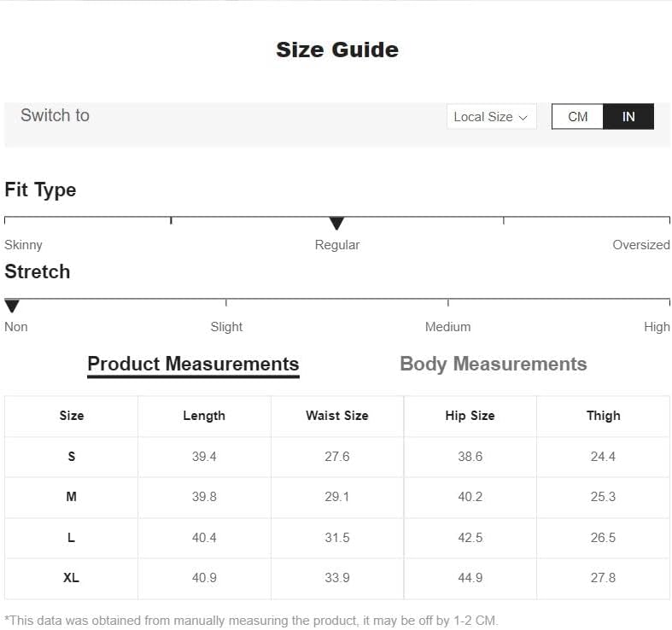
Task: Click size M waist value 29.1
Action: tap(337, 497)
